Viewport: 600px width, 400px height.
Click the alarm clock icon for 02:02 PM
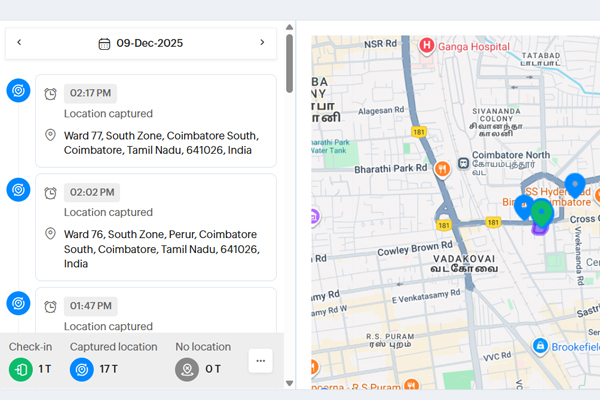pos(50,192)
